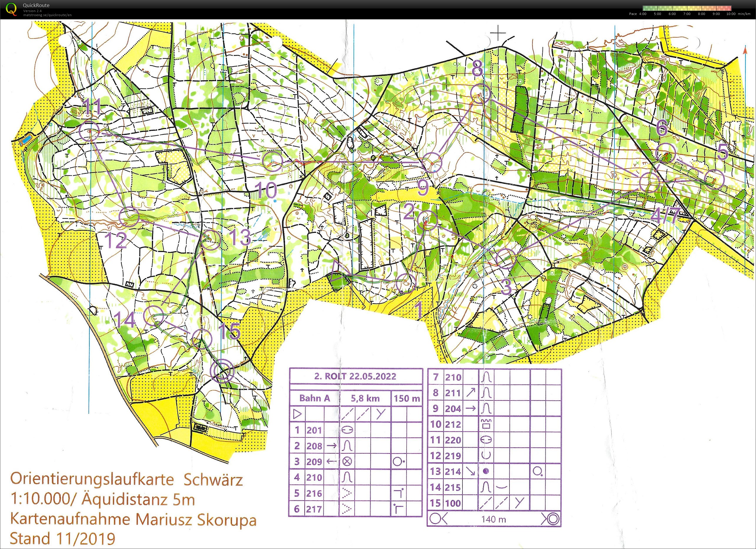Click the 140 m finish distance row

pos(493,519)
